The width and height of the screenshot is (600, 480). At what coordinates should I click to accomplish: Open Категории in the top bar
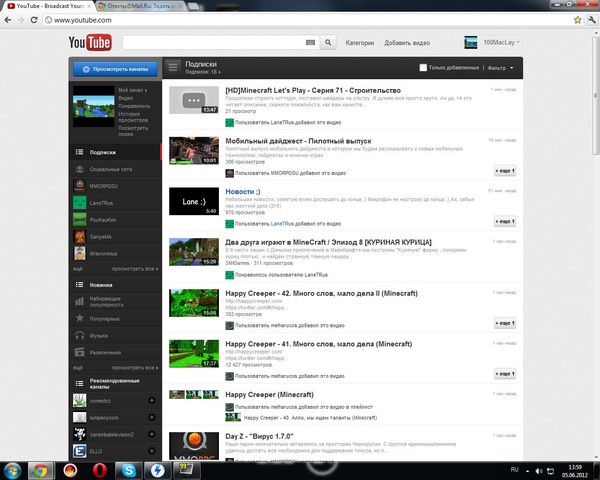[360, 43]
